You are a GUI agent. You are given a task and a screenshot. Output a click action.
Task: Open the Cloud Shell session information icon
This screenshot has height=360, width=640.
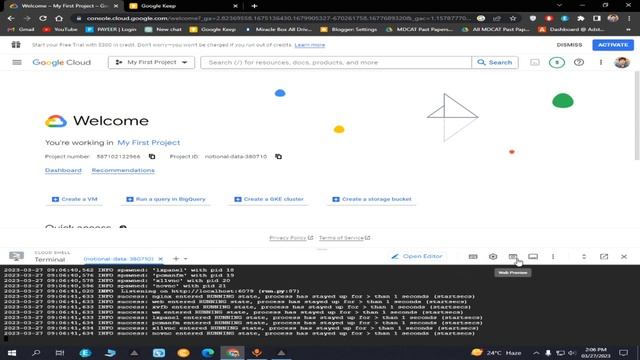[x=533, y=256]
